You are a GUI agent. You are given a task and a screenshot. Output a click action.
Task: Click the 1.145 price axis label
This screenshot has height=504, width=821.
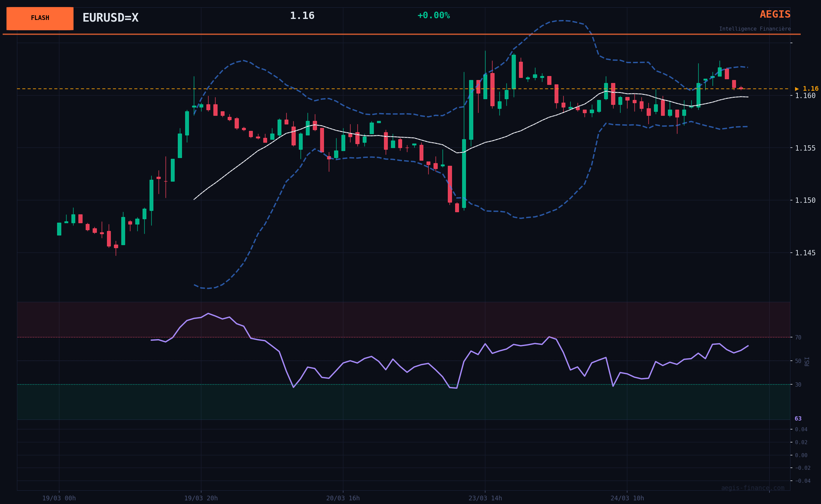[x=805, y=253]
